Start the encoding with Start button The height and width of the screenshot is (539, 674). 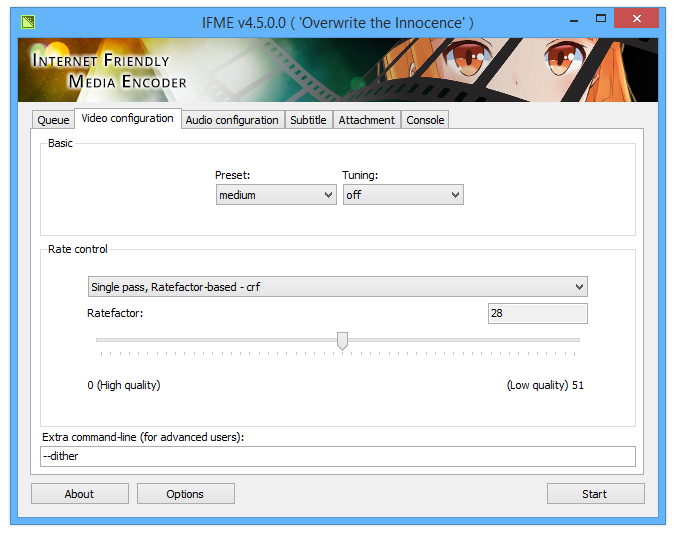[x=595, y=494]
